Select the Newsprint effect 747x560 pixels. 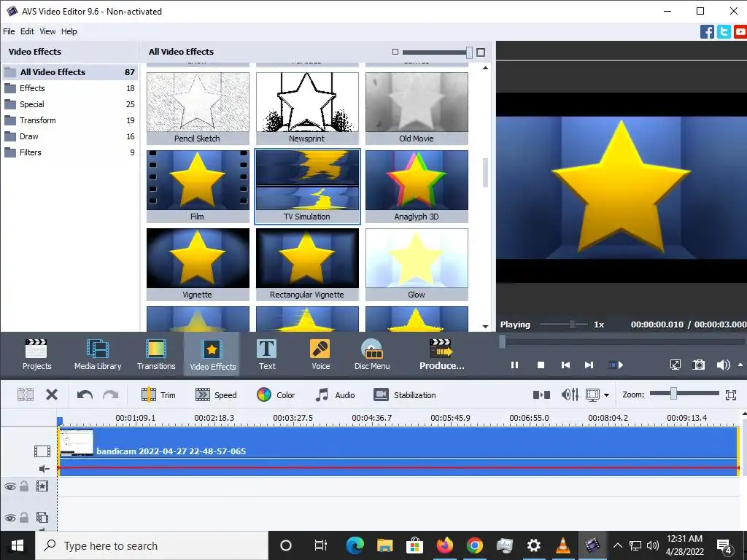click(307, 109)
